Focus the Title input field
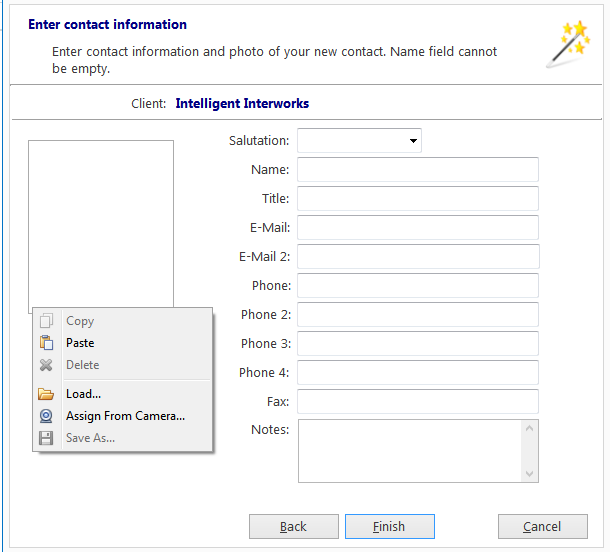This screenshot has height=552, width=610. 418,198
